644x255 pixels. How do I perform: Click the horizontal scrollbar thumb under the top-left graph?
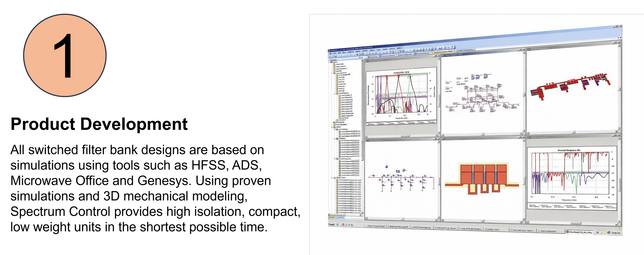click(x=405, y=136)
